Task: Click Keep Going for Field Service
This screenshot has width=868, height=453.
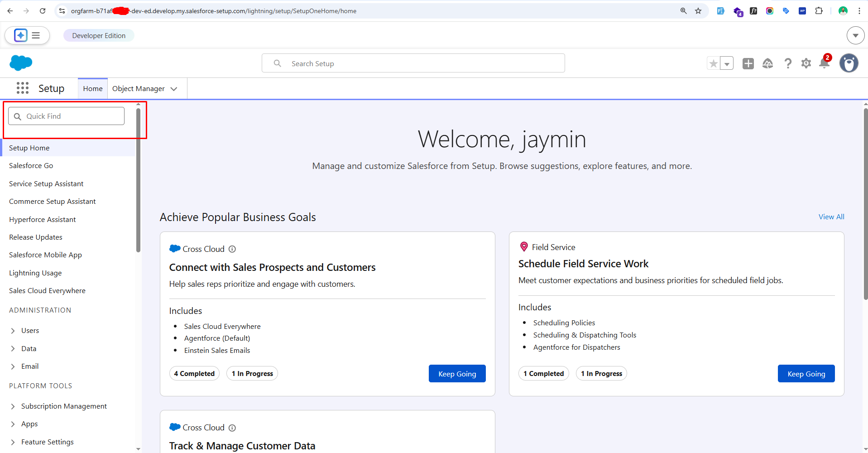Action: [806, 374]
